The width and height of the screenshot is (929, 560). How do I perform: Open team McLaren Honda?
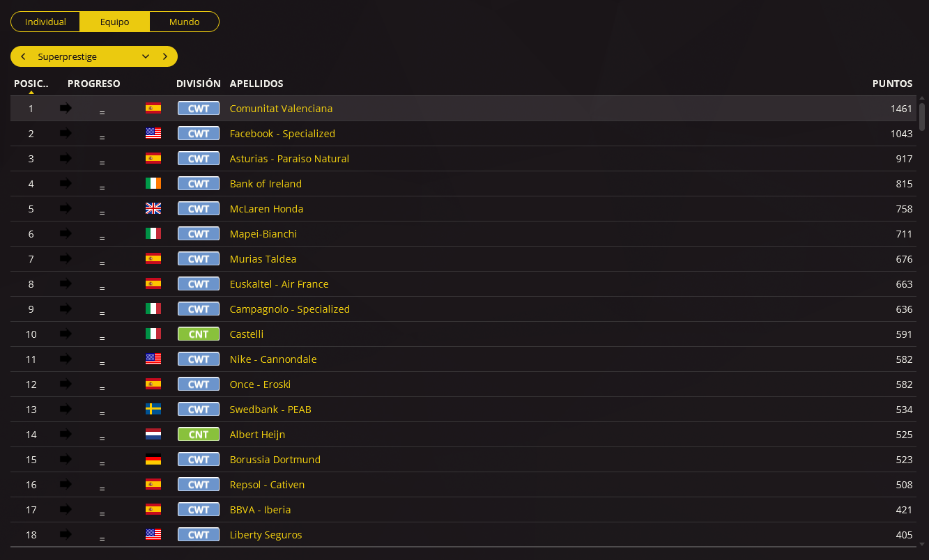click(266, 209)
